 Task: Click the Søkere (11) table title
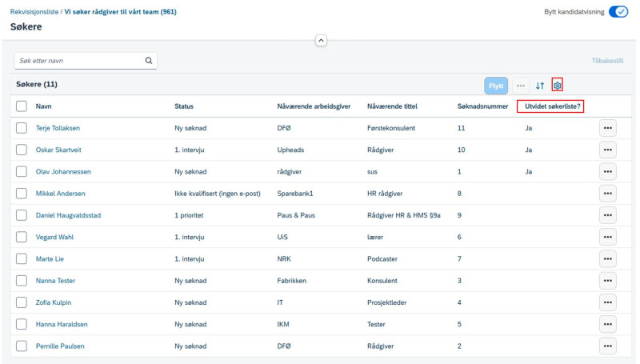[x=37, y=84]
